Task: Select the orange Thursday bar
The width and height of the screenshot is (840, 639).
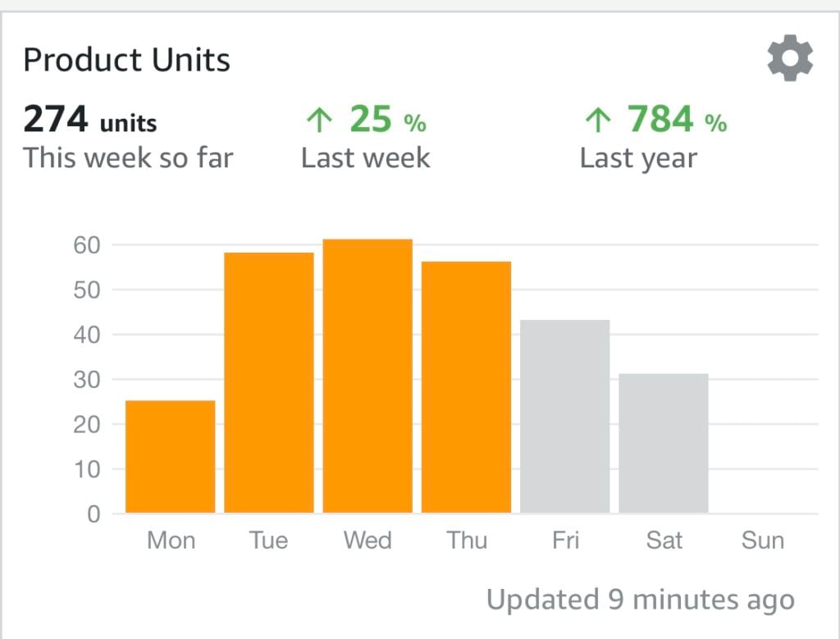Action: [x=466, y=386]
